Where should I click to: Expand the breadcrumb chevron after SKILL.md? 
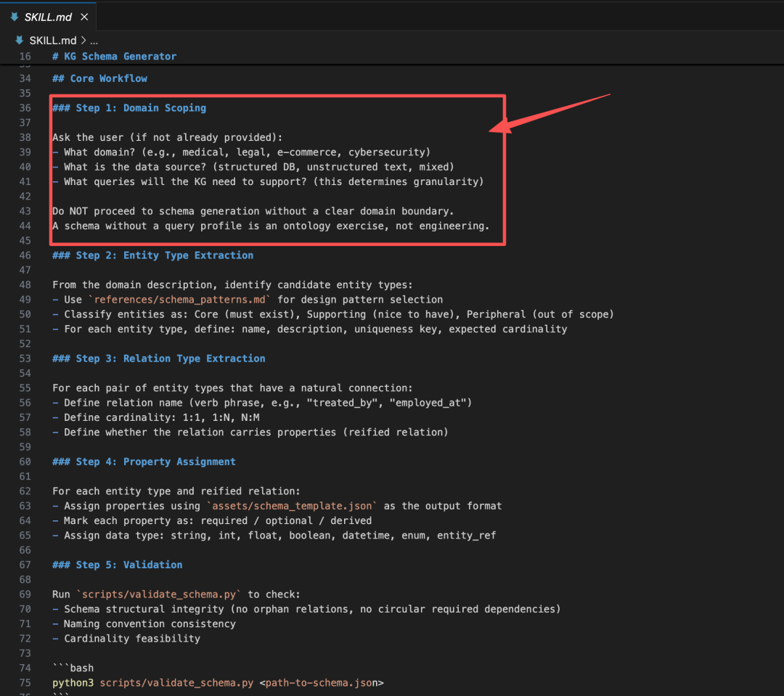click(x=83, y=41)
